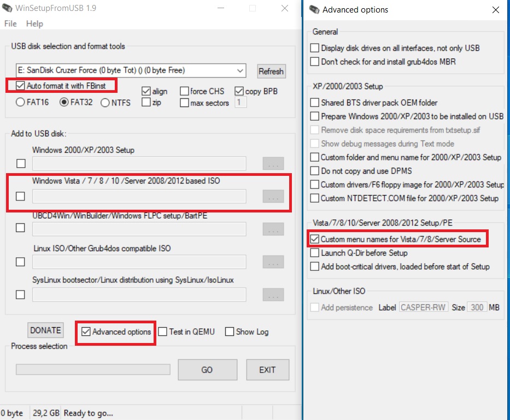The image size is (510, 420).
Task: Click the process progress bar
Action: pyautogui.click(x=93, y=370)
